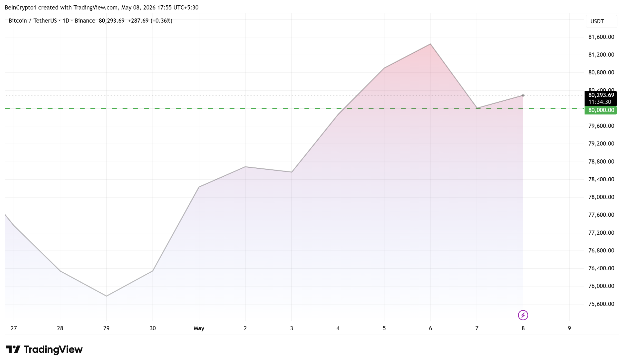The height and width of the screenshot is (364, 624).
Task: Select date 6 on the time axis
Action: [x=430, y=328]
